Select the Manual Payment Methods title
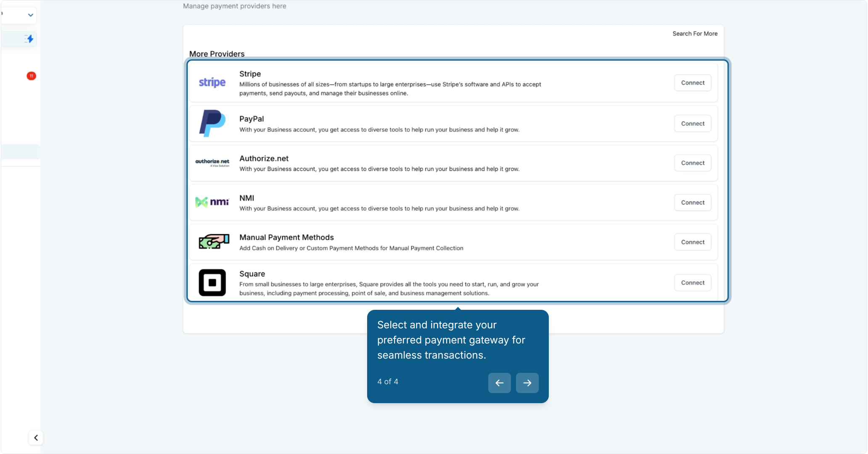 click(286, 238)
